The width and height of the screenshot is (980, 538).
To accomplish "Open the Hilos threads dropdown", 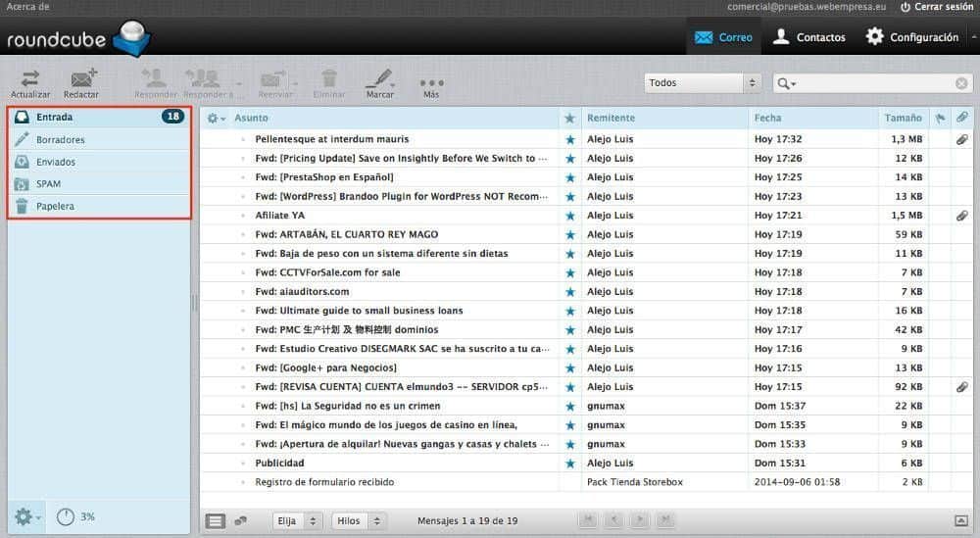I will point(359,520).
